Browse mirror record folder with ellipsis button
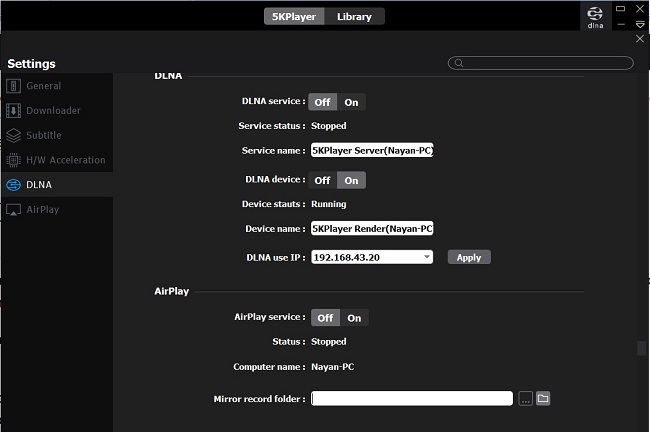This screenshot has height=432, width=650. click(x=525, y=398)
